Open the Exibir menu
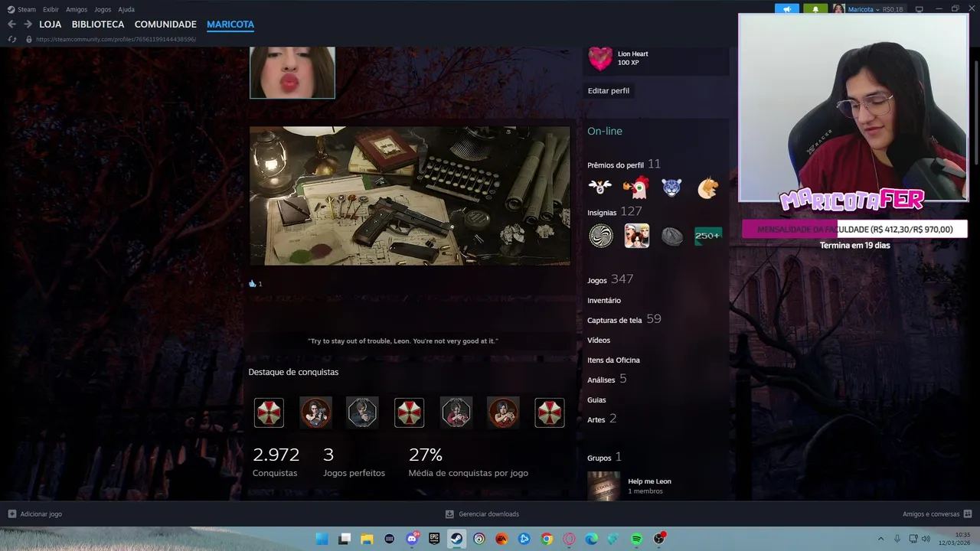Screen dimensions: 980x551 click(51, 9)
